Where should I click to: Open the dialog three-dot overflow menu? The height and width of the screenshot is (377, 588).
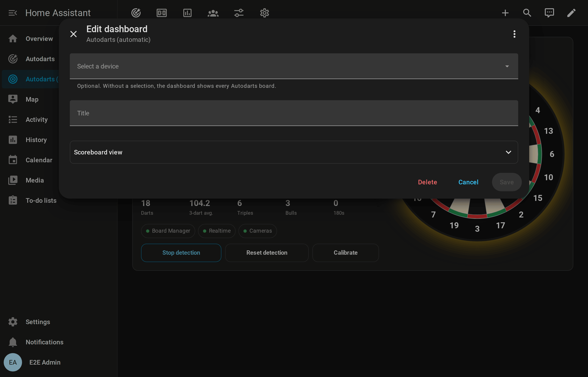[x=514, y=34]
